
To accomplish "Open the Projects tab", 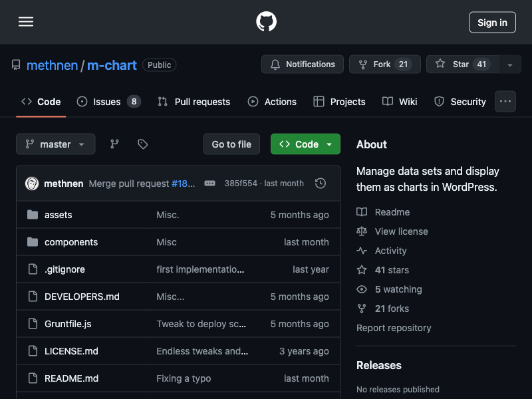I will 339,102.
